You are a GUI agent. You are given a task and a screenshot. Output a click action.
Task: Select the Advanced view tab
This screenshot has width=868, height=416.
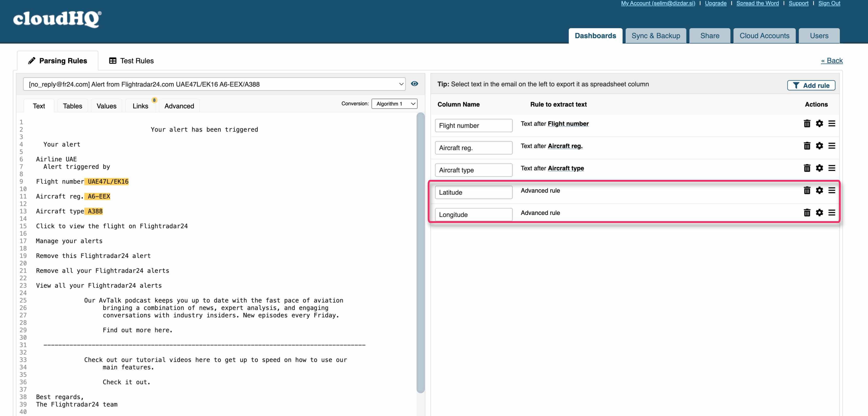[x=179, y=106]
